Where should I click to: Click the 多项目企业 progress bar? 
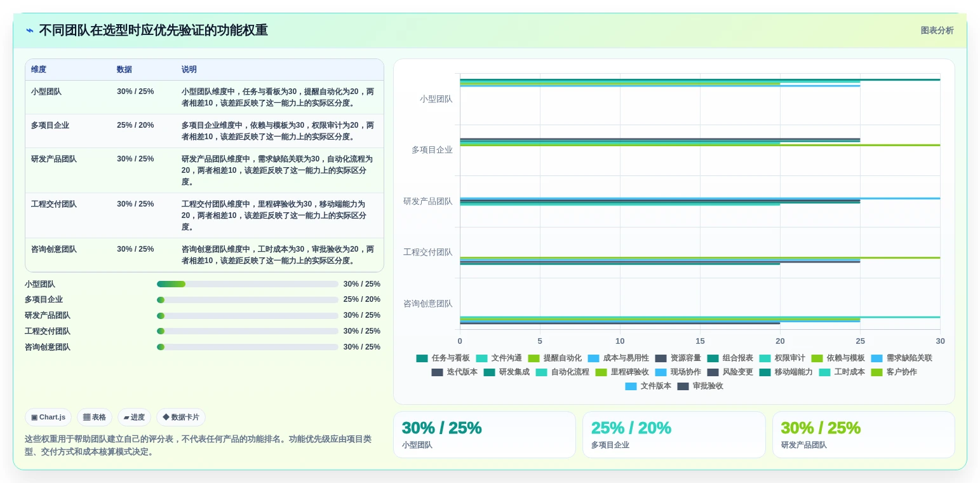click(x=248, y=300)
